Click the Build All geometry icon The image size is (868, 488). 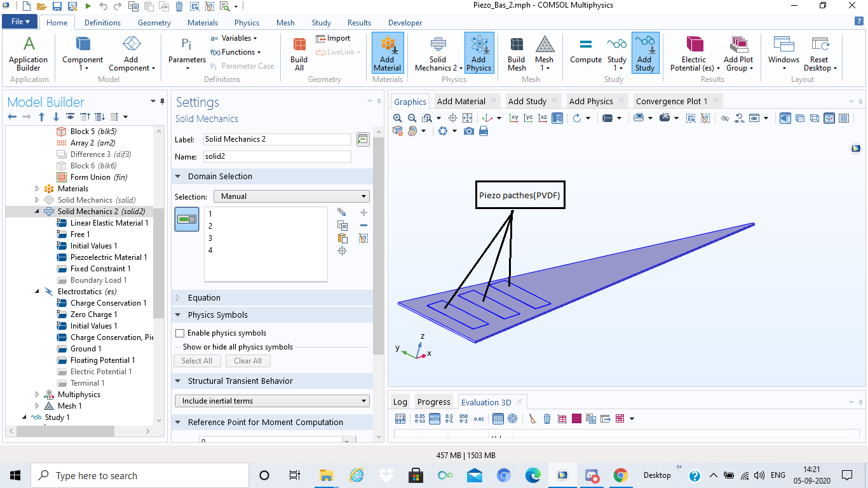tap(299, 53)
